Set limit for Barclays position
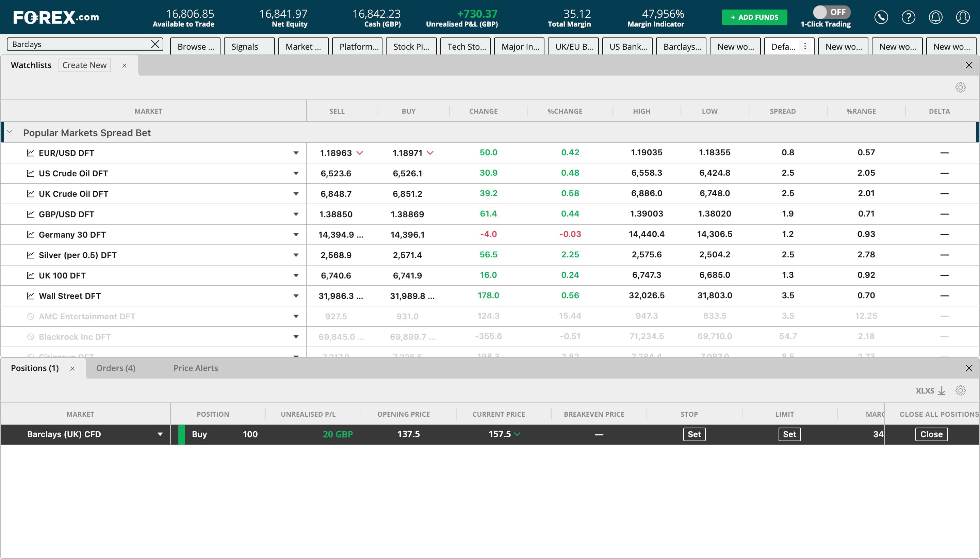 coord(789,434)
